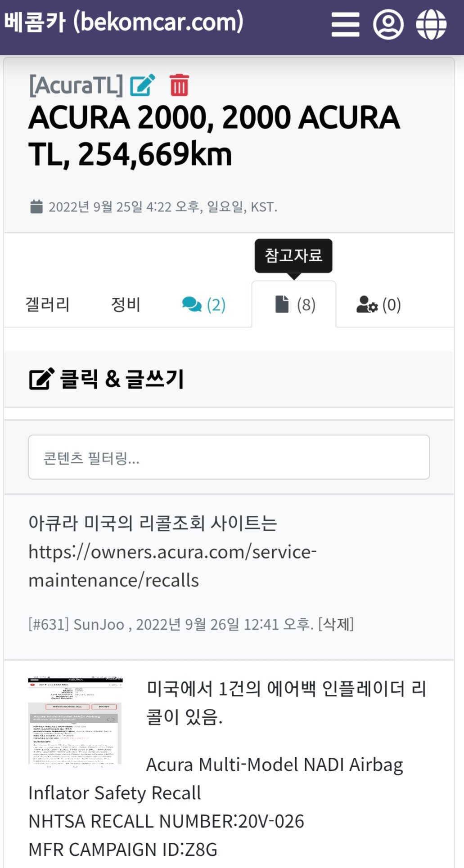The image size is (464, 868).
Task: Click the teal edit icon beside AcuraTL
Action: [x=142, y=85]
